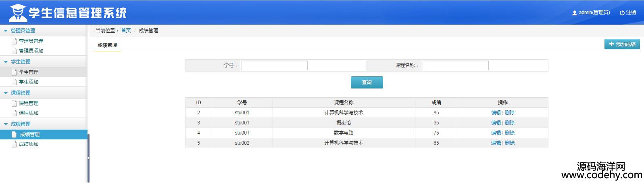Click the page icon beside 成绩添加
This screenshot has width=644, height=183.
pyautogui.click(x=14, y=144)
